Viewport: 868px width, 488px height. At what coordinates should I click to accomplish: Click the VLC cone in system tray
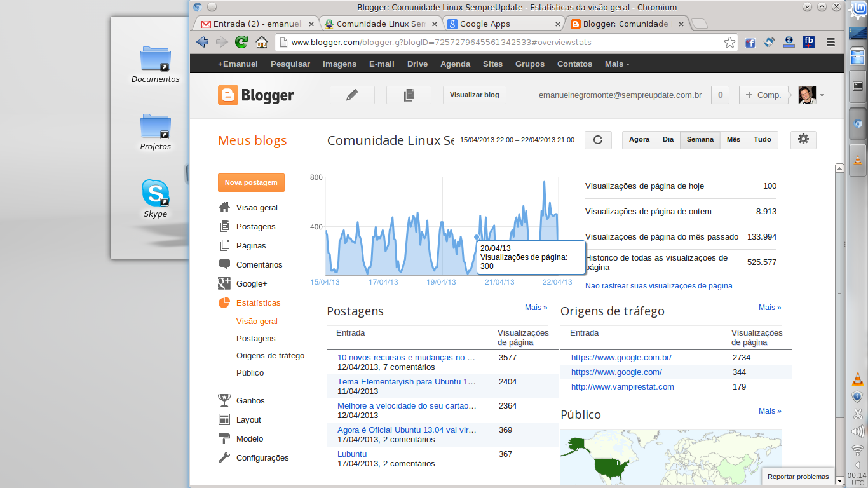pyautogui.click(x=857, y=380)
